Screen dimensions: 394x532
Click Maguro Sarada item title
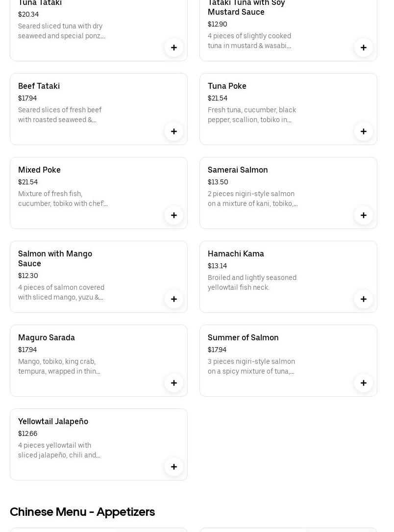tap(47, 337)
